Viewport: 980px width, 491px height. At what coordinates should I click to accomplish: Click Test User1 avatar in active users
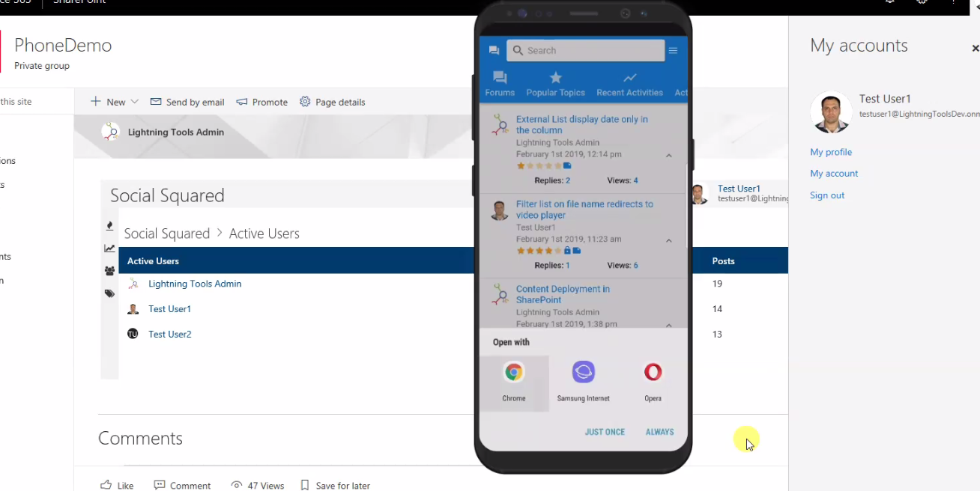click(x=133, y=309)
